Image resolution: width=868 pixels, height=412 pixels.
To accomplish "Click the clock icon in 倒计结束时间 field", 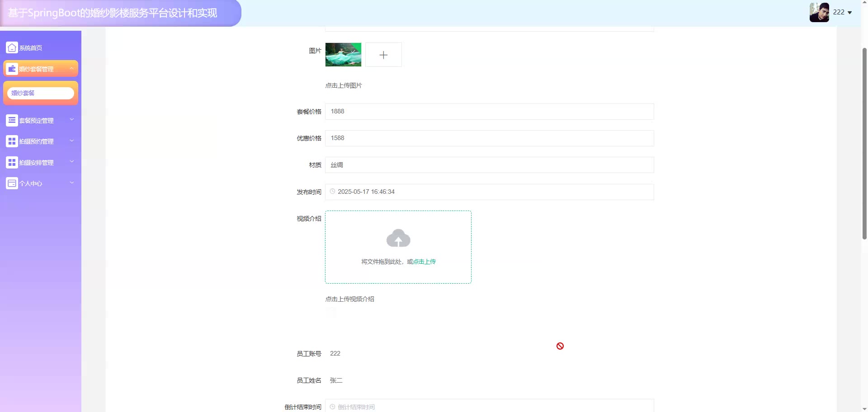I will [x=332, y=407].
